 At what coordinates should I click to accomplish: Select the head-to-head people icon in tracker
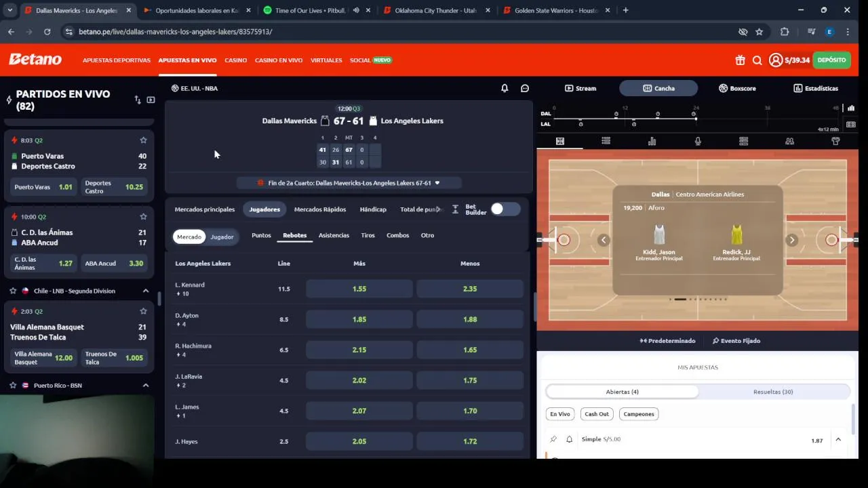point(789,141)
